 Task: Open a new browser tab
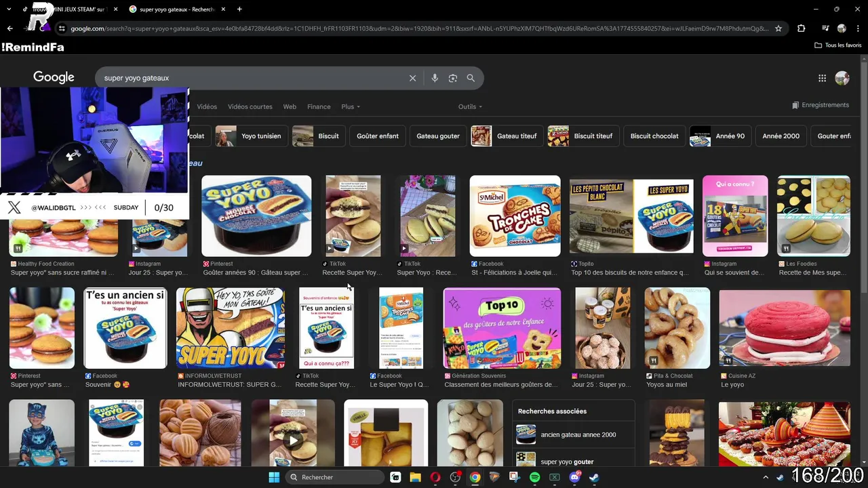(x=239, y=9)
